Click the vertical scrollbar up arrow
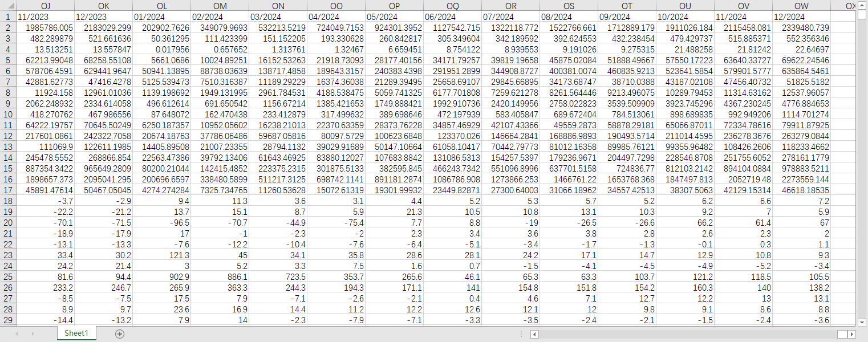868x342 pixels. (x=862, y=5)
